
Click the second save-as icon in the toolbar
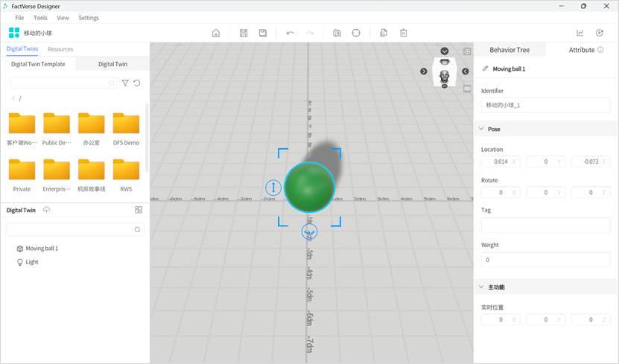(x=263, y=33)
